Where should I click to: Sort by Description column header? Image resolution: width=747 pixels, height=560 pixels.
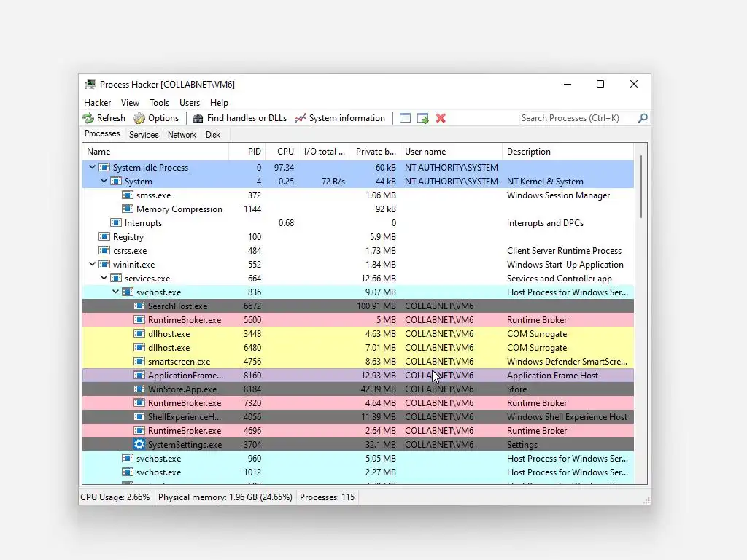point(568,152)
